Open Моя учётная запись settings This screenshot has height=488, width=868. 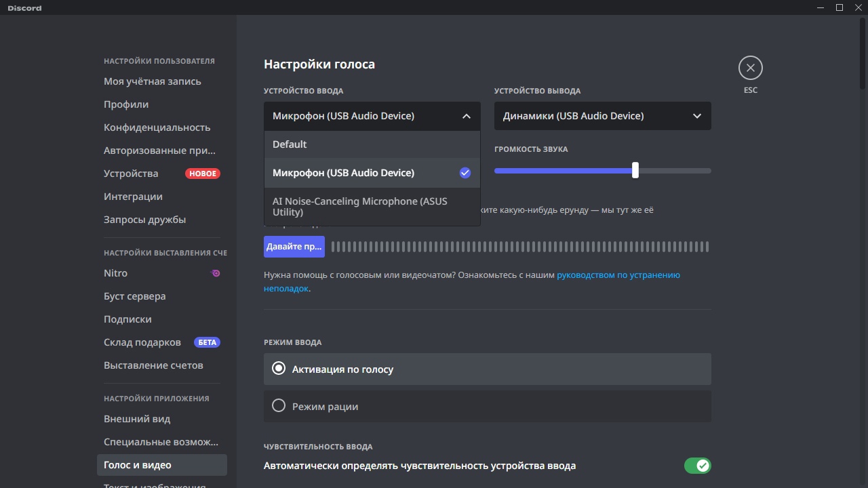(162, 81)
